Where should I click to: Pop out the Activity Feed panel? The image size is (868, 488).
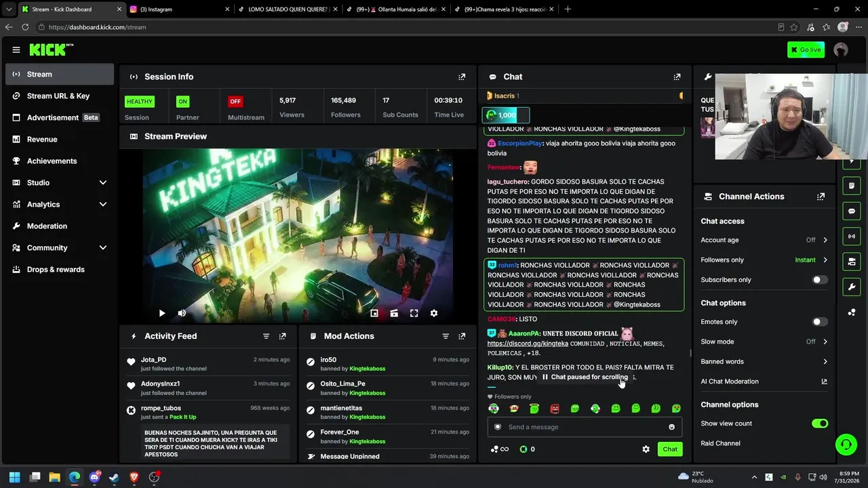pyautogui.click(x=283, y=336)
